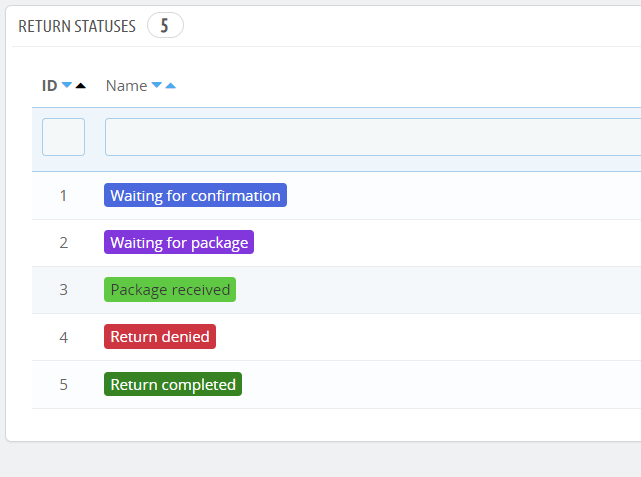Click the ID column header label
641x477 pixels.
(x=49, y=86)
